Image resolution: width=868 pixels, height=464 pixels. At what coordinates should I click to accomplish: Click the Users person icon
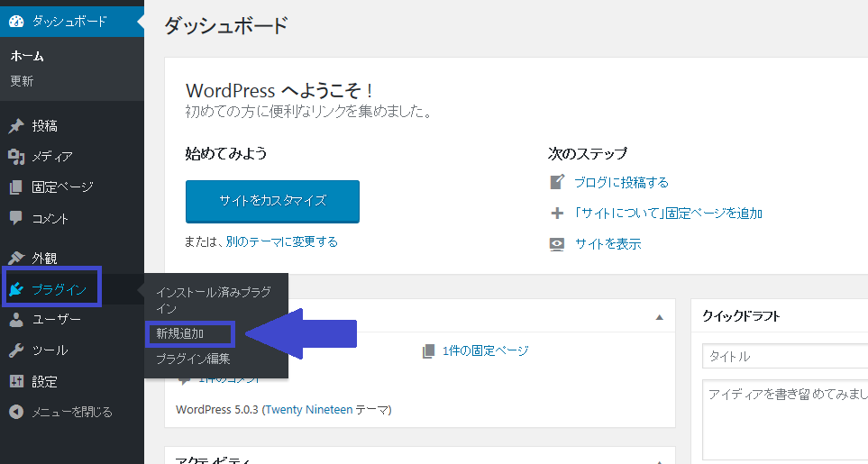pos(16,320)
